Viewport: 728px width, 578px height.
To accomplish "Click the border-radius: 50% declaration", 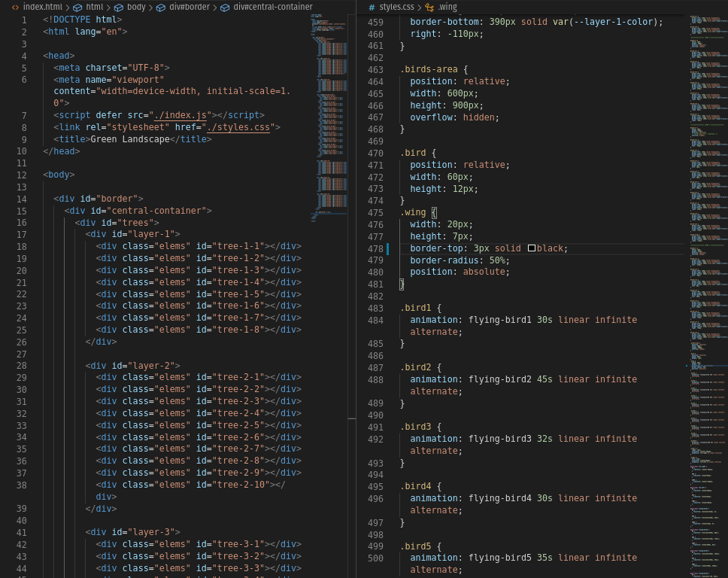I will [x=460, y=260].
